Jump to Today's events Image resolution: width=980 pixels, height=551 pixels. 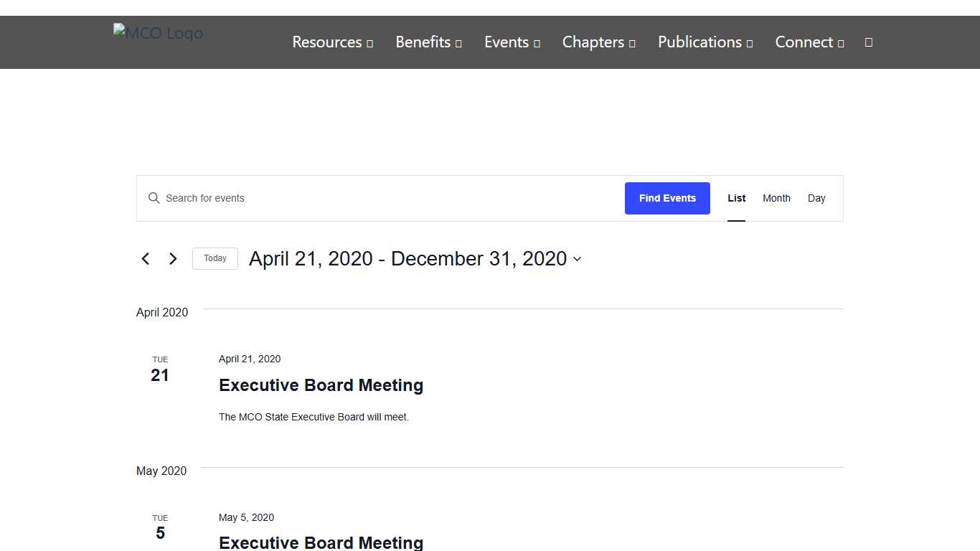click(x=215, y=259)
